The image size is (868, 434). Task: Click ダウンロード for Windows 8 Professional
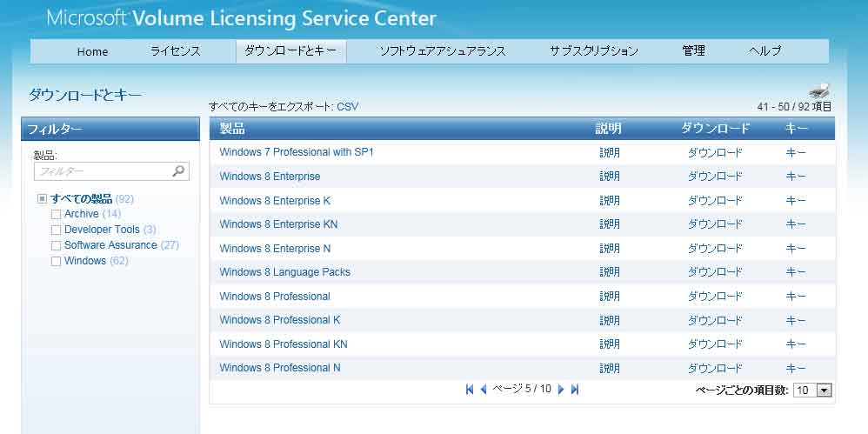(715, 297)
